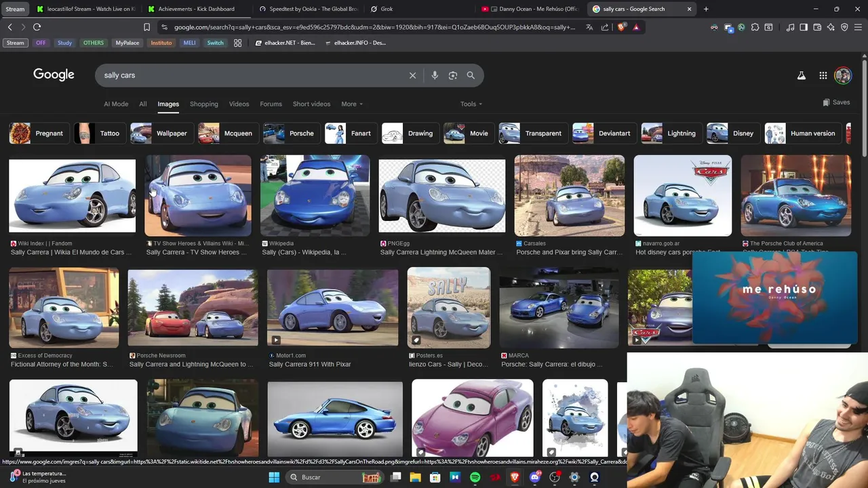Select the AI Mode search tab
The width and height of the screenshot is (868, 488).
[116, 104]
